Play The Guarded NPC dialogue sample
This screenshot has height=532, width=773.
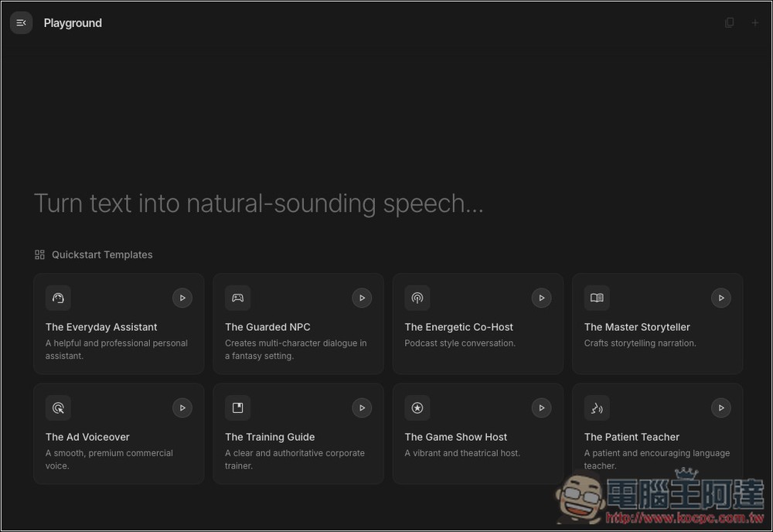(x=362, y=298)
